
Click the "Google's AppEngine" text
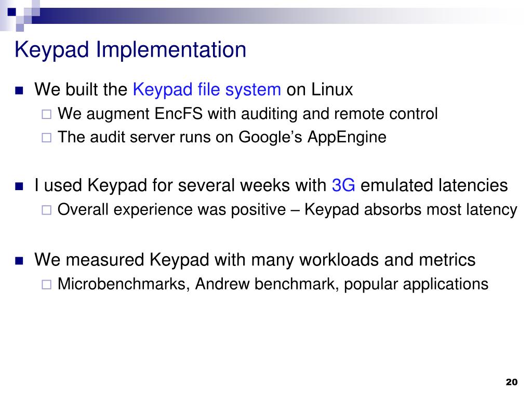[312, 138]
